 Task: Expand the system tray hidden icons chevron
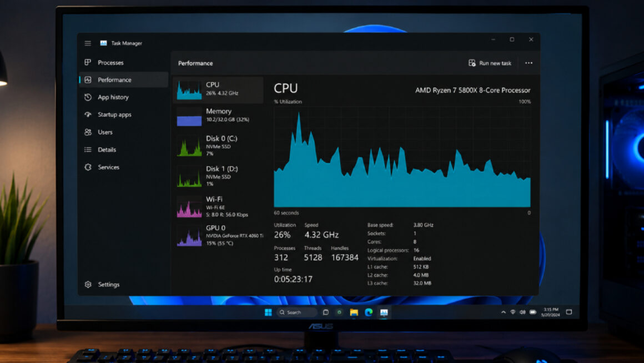[x=503, y=312]
